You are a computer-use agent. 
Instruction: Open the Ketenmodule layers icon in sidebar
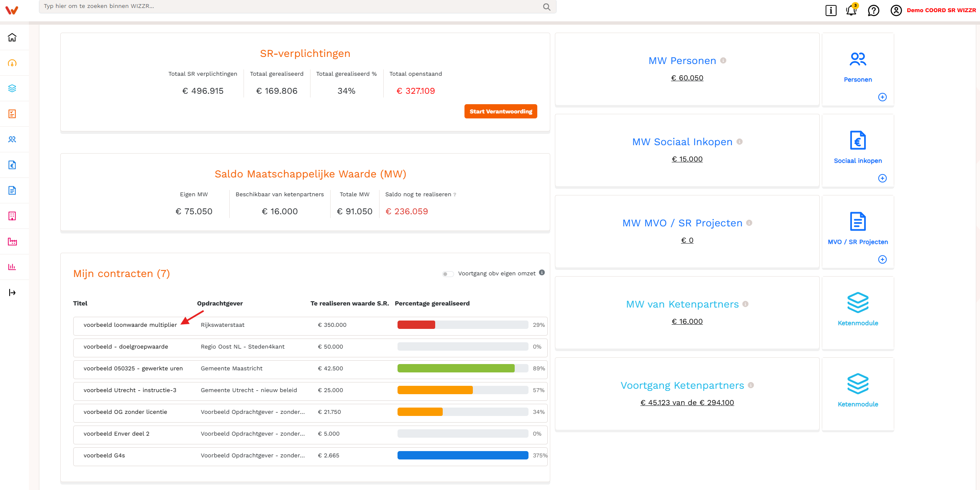click(12, 88)
